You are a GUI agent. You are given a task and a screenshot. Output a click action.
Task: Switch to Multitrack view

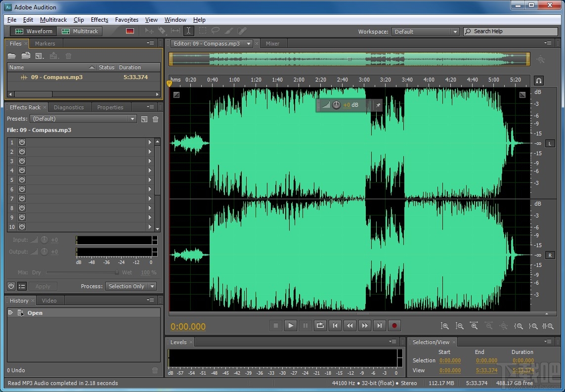(80, 31)
